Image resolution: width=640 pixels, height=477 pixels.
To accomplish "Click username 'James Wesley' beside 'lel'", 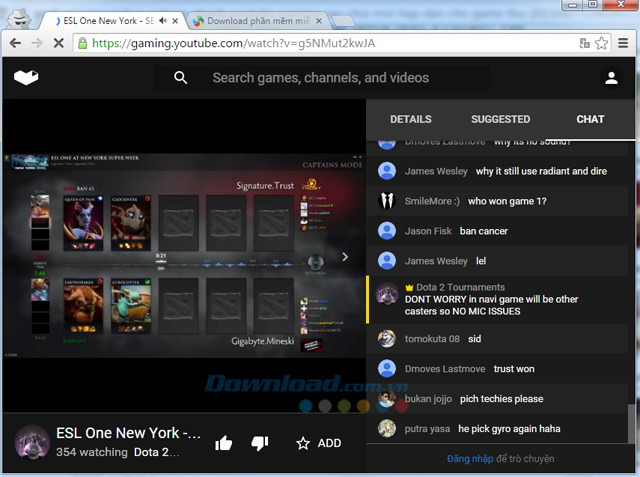I will [436, 261].
